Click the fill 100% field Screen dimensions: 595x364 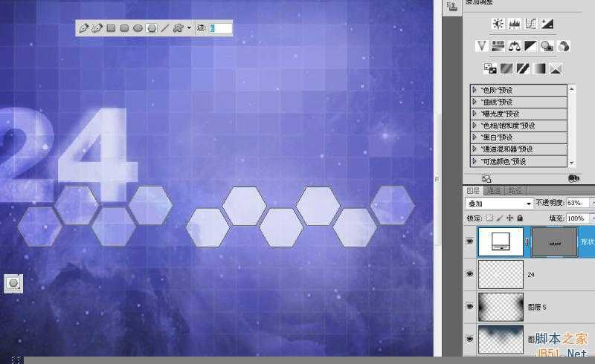click(x=577, y=218)
